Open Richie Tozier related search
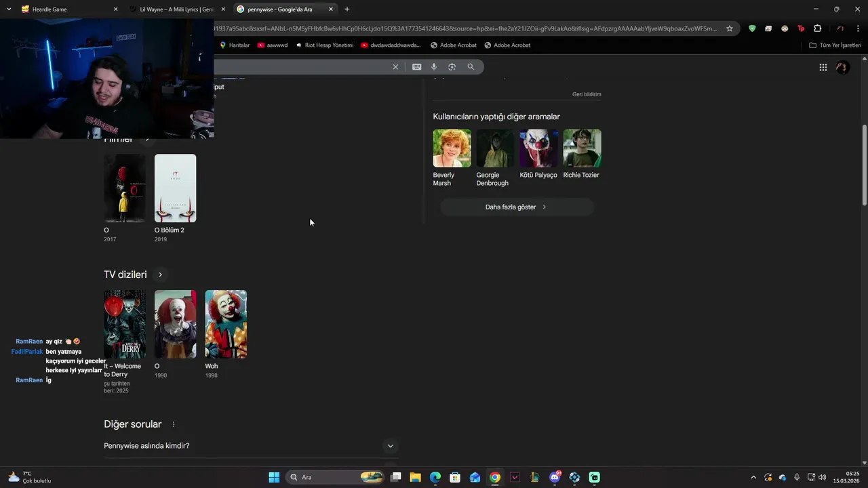This screenshot has width=868, height=488. pyautogui.click(x=582, y=155)
